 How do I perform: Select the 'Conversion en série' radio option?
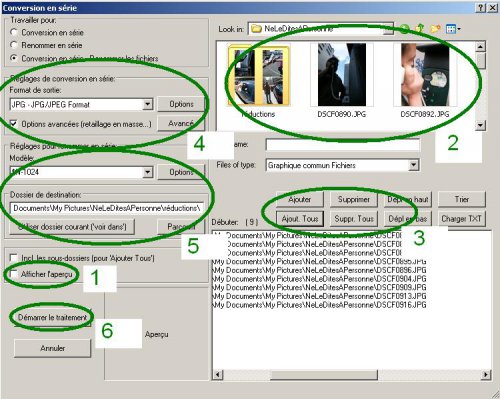click(14, 32)
